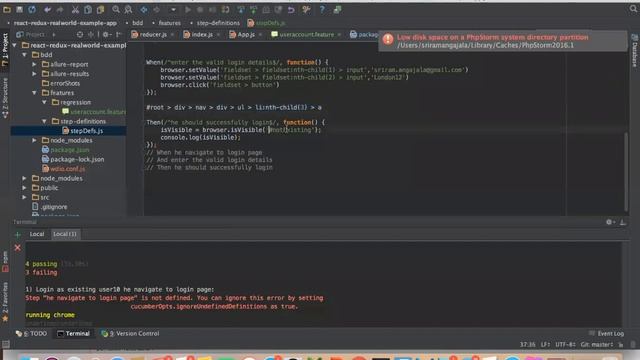640x360 pixels.
Task: Click the Find magnifier toolbar icon
Action: pyautogui.click(x=116, y=9)
